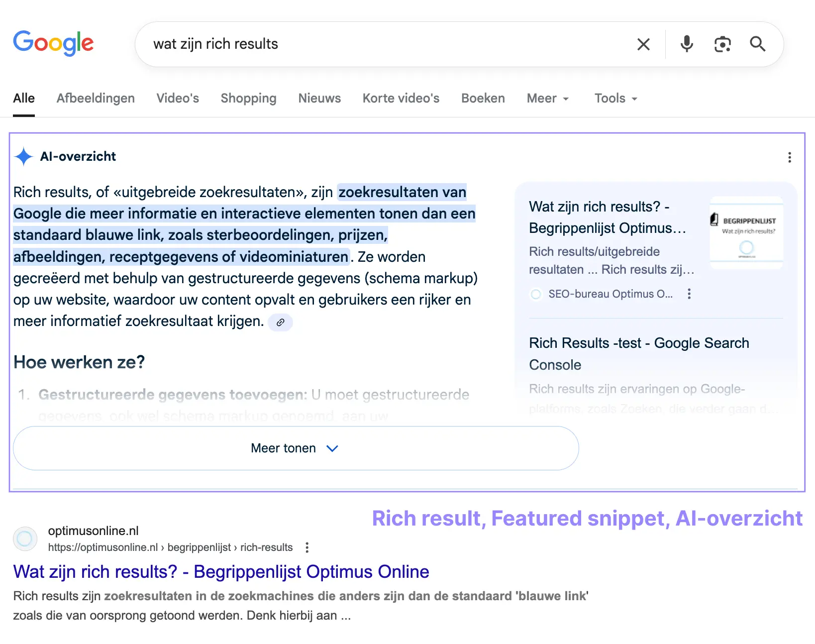Open the AI-overzicht three-dot options menu
Image resolution: width=815 pixels, height=644 pixels.
pos(790,157)
